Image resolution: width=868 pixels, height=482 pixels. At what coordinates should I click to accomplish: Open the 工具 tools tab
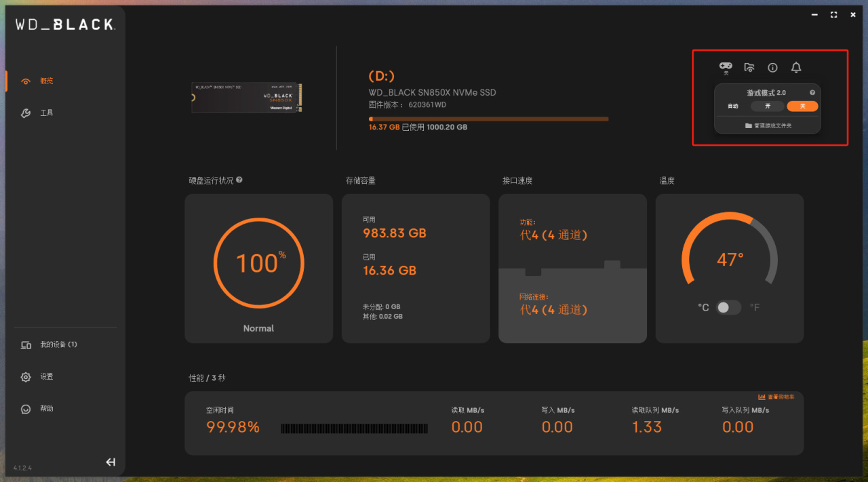46,113
